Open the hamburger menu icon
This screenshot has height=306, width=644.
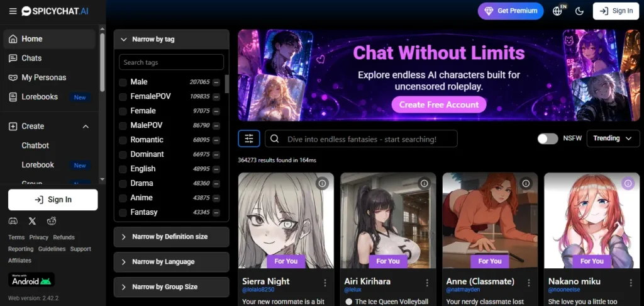pyautogui.click(x=13, y=11)
